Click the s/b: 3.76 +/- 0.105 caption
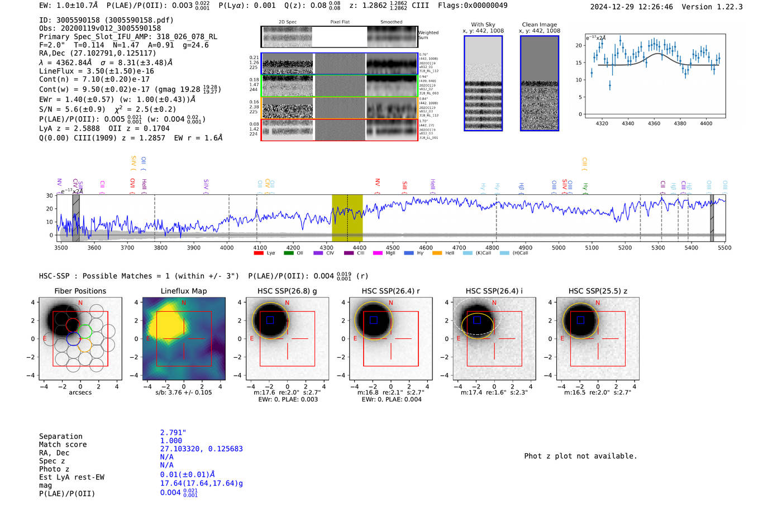 pyautogui.click(x=184, y=392)
